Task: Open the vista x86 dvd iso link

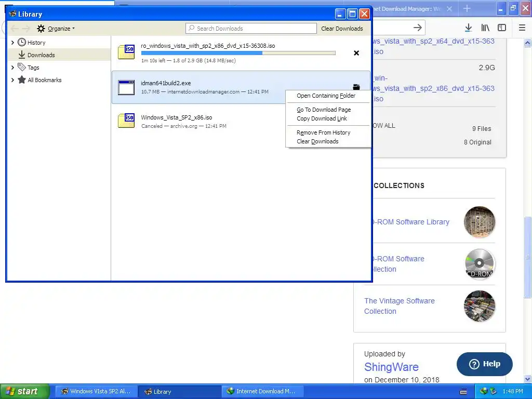Action: 434,88
